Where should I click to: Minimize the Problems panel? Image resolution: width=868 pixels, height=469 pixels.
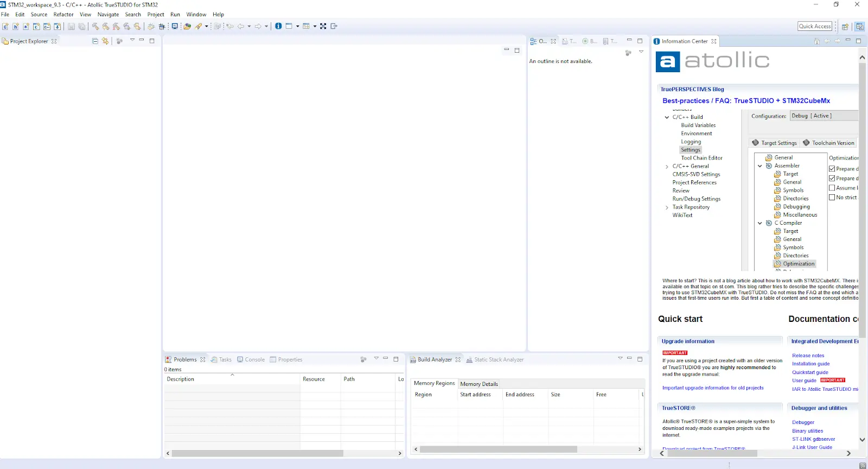pyautogui.click(x=386, y=358)
